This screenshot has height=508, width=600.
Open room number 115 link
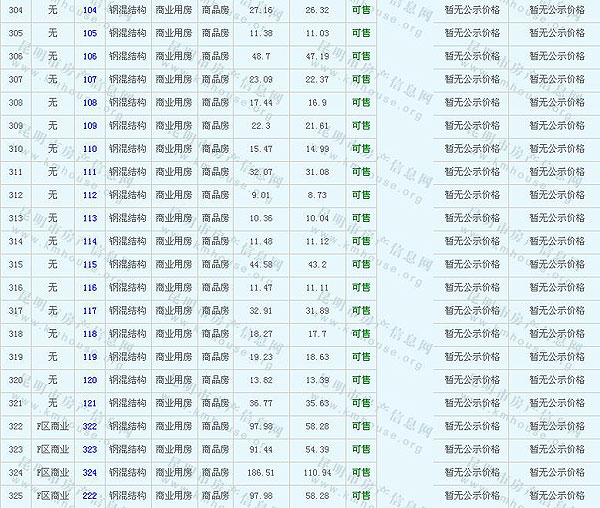(x=90, y=265)
